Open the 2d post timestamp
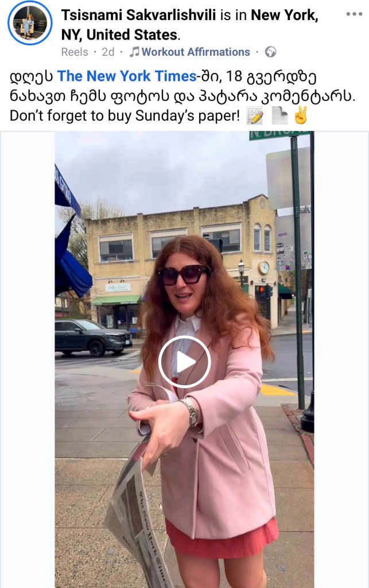Viewport: 369px width, 588px height. [x=108, y=52]
